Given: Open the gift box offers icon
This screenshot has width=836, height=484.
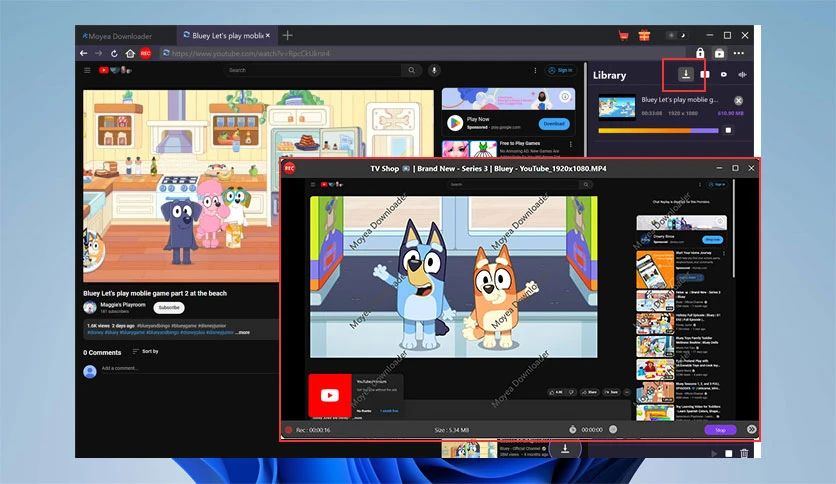Looking at the screenshot, I should pos(644,36).
